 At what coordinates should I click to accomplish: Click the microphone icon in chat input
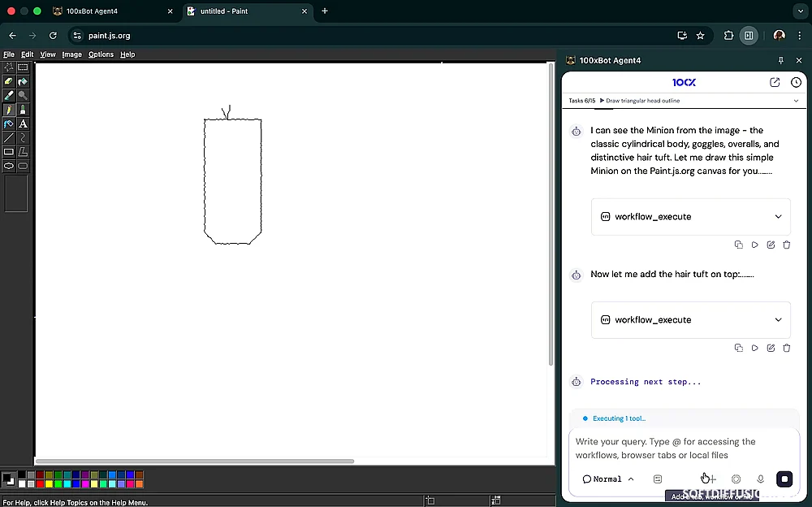[760, 479]
